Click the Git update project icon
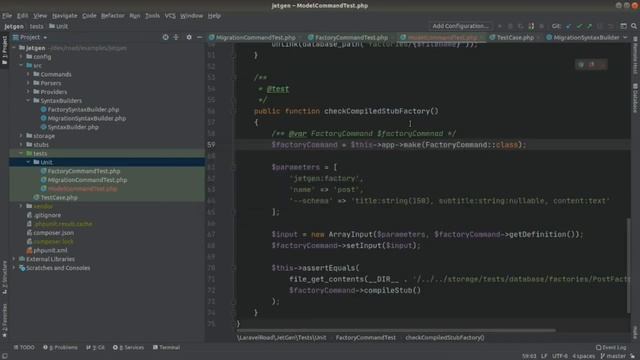Viewport: 640px width, 360px height. click(569, 26)
